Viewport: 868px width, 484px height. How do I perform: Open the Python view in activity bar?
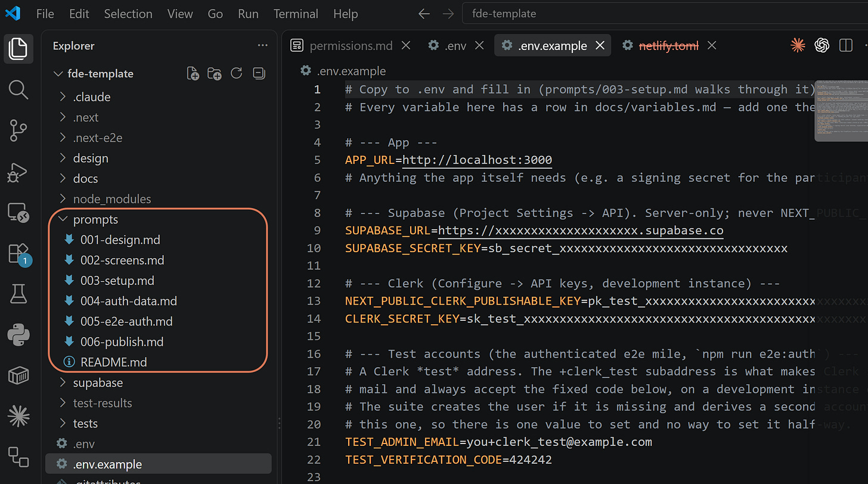click(x=18, y=336)
